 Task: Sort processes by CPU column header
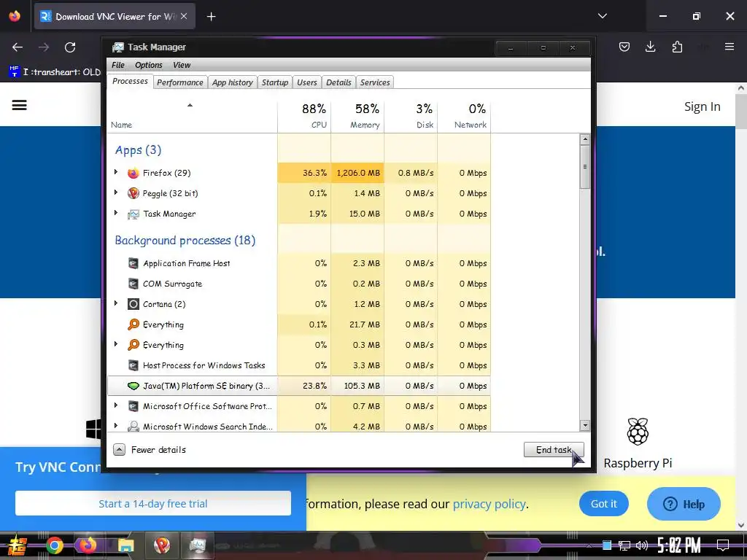304,116
